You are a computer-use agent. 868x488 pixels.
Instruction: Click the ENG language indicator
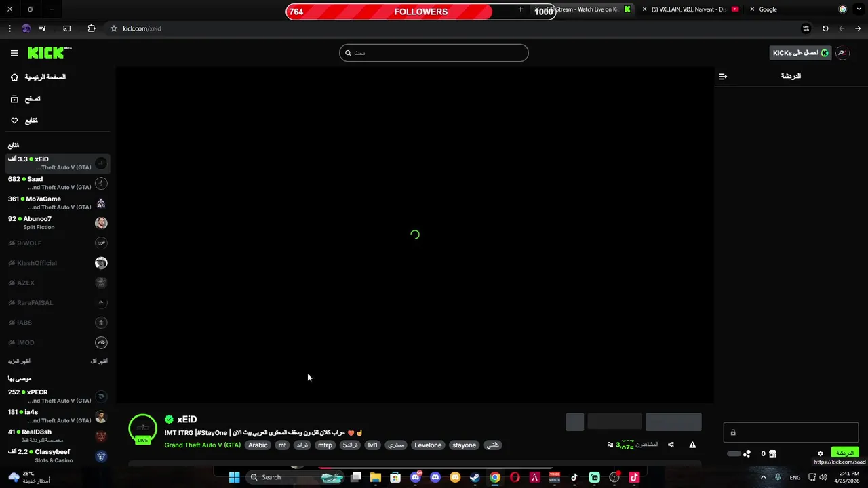tap(795, 477)
